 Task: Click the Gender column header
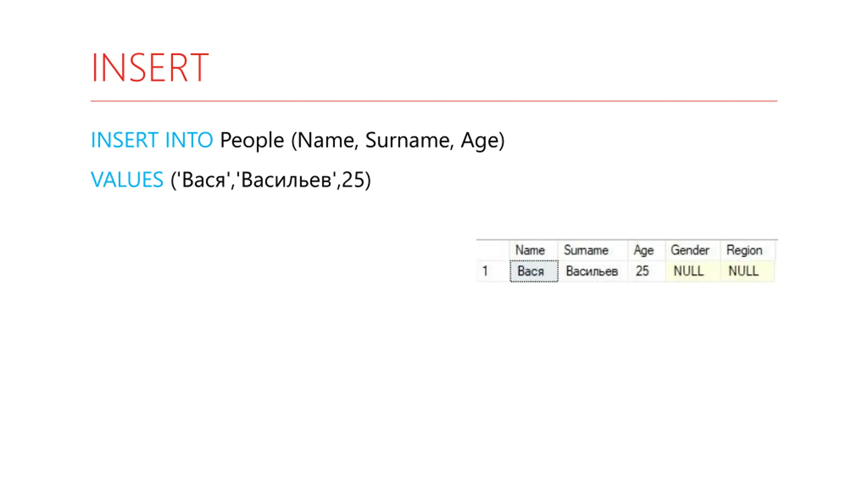click(x=690, y=250)
